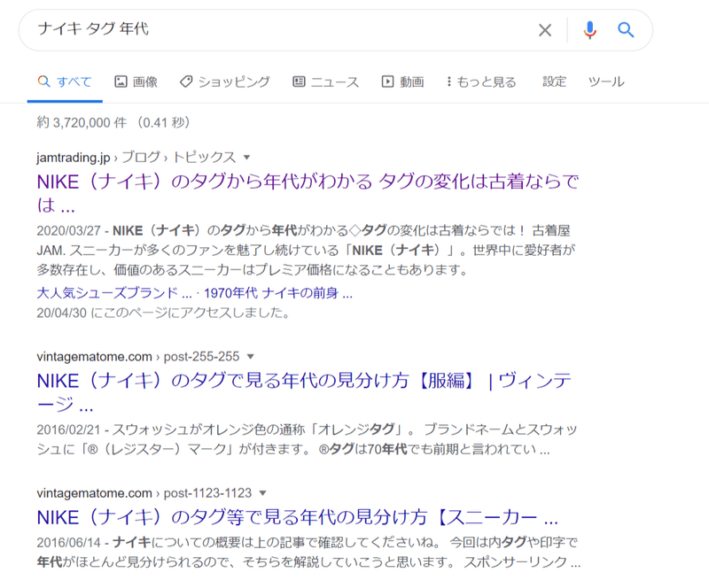
Task: Open the result NIKEのタグから年代がわかる
Action: 308,193
